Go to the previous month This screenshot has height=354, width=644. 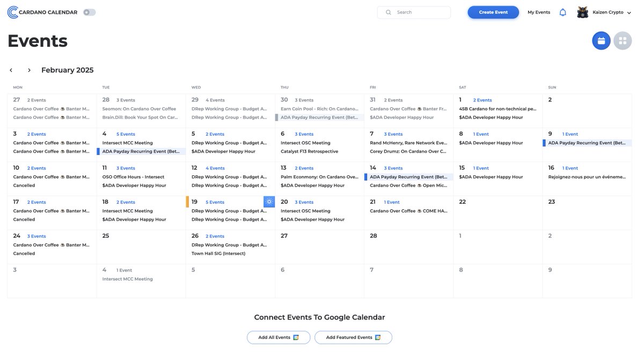pos(11,70)
